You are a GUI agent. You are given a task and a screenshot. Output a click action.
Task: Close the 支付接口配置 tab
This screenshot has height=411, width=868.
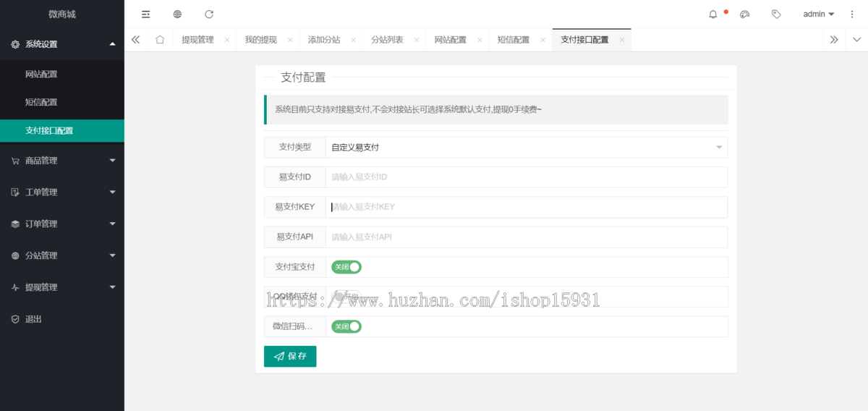point(622,40)
